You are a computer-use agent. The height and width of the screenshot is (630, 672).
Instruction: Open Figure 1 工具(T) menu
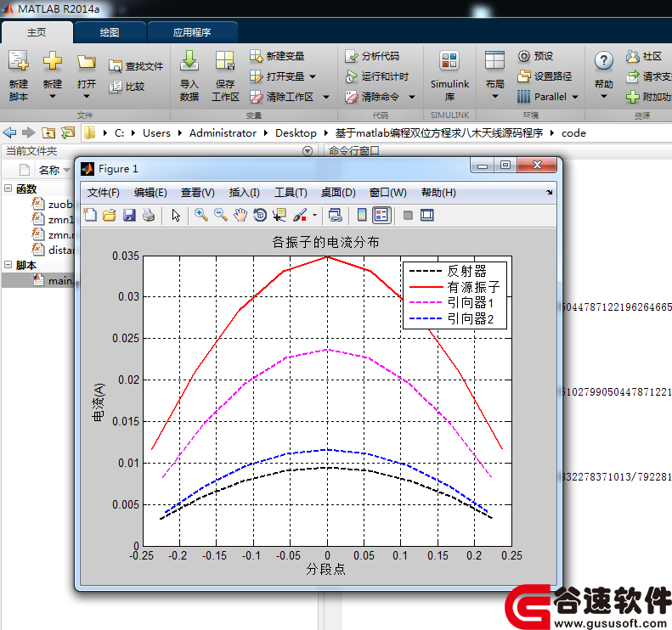(291, 193)
